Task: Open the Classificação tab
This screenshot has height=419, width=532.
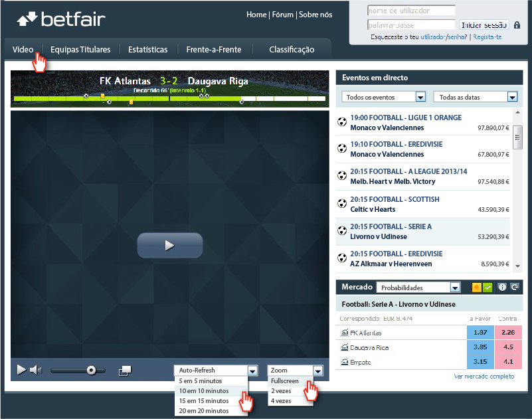Action: click(292, 50)
